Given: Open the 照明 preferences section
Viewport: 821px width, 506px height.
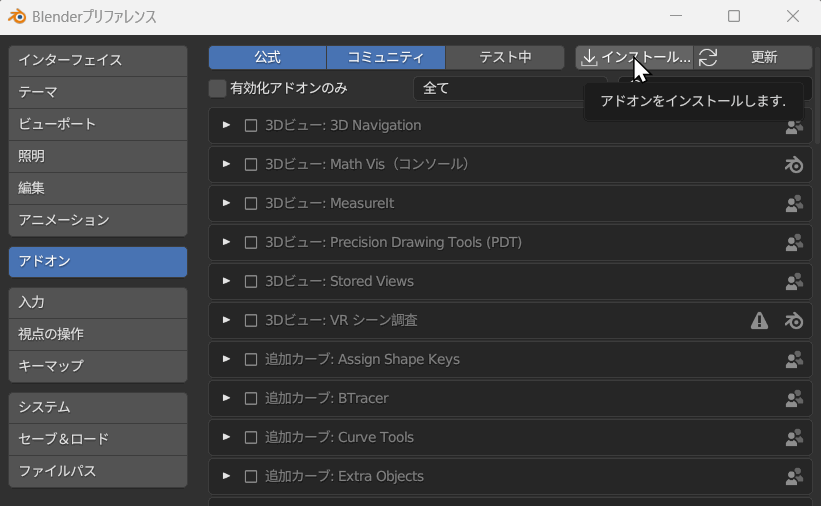Looking at the screenshot, I should (x=98, y=157).
